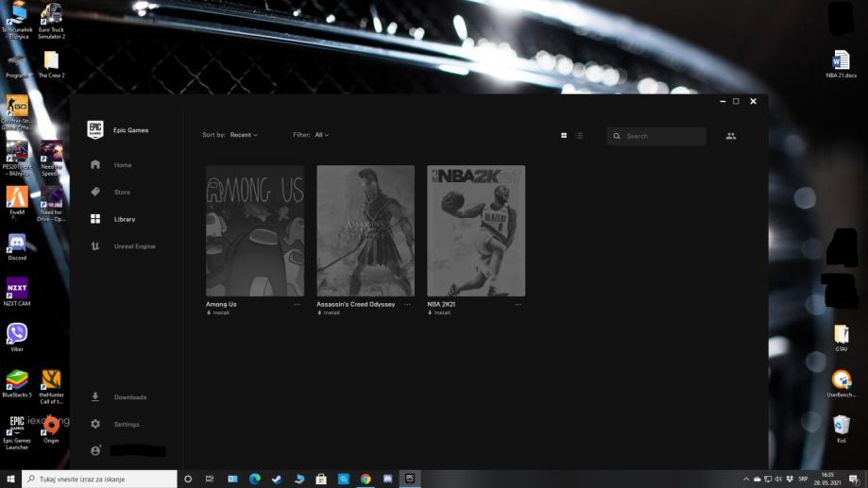
Task: Open the Store section
Action: click(122, 192)
